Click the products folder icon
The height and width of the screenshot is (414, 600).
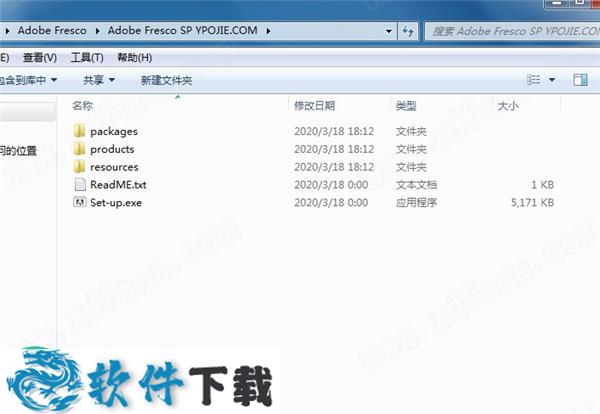tap(80, 149)
